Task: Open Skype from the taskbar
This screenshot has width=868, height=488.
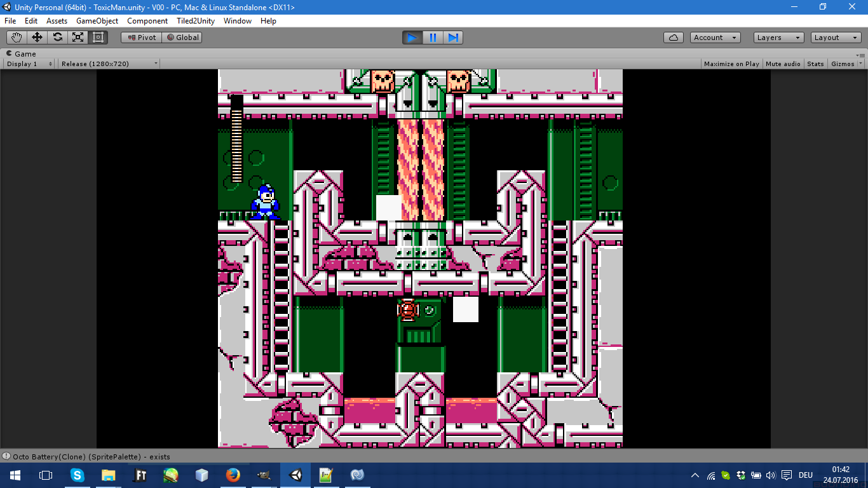Action: coord(77,475)
